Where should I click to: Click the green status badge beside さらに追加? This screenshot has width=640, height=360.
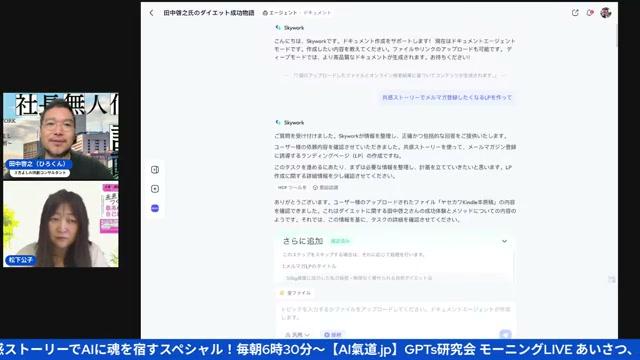point(340,241)
